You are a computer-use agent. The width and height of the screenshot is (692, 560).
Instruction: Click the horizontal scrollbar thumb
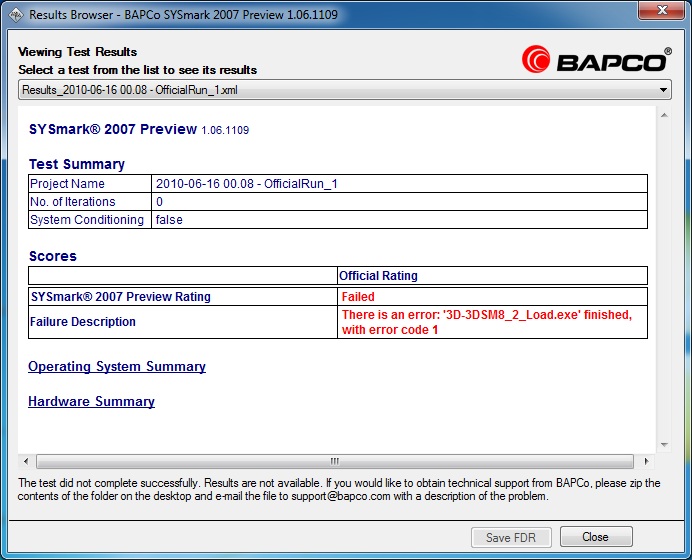coord(335,461)
